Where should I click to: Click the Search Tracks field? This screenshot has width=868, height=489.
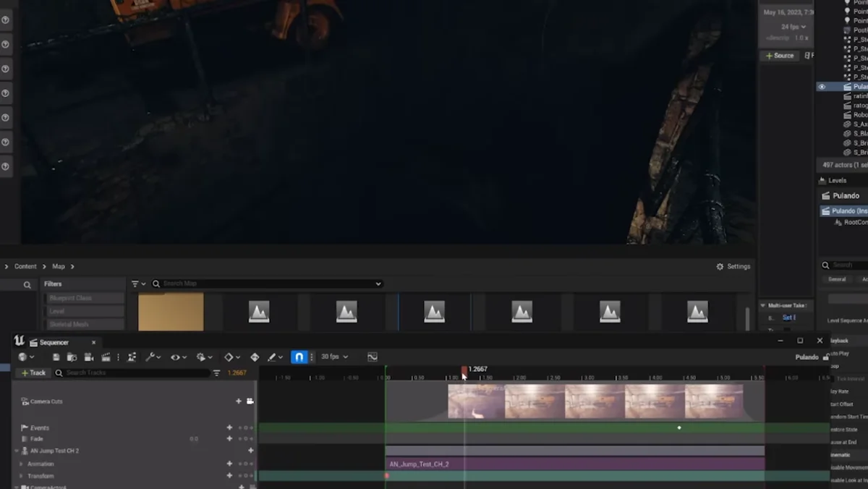132,373
